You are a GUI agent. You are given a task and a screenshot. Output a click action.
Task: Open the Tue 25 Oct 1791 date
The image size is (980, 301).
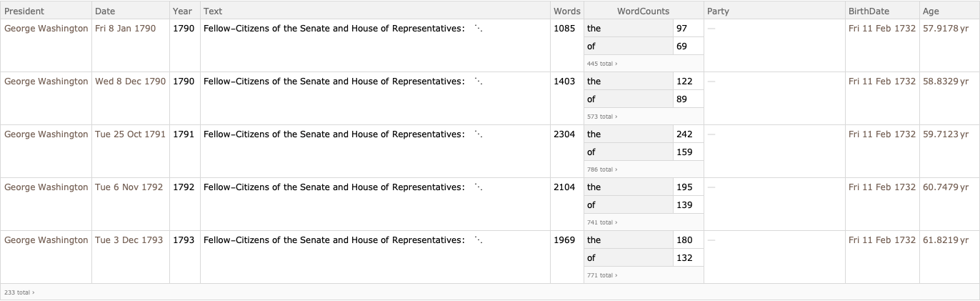(130, 134)
